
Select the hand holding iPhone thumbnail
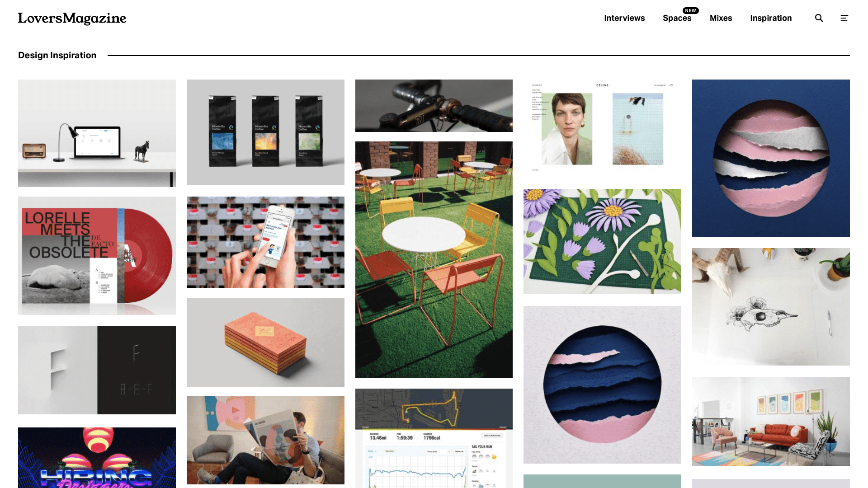click(265, 242)
